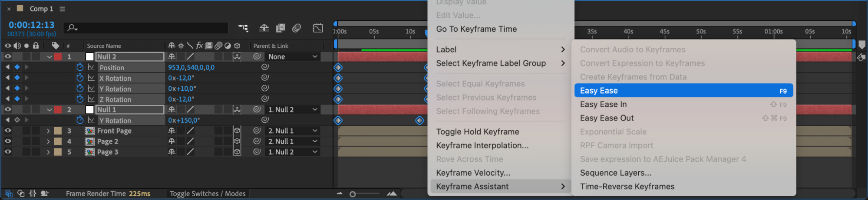Click Z Rotation pick whip spiral icon
Image resolution: width=868 pixels, height=200 pixels.
(x=265, y=99)
